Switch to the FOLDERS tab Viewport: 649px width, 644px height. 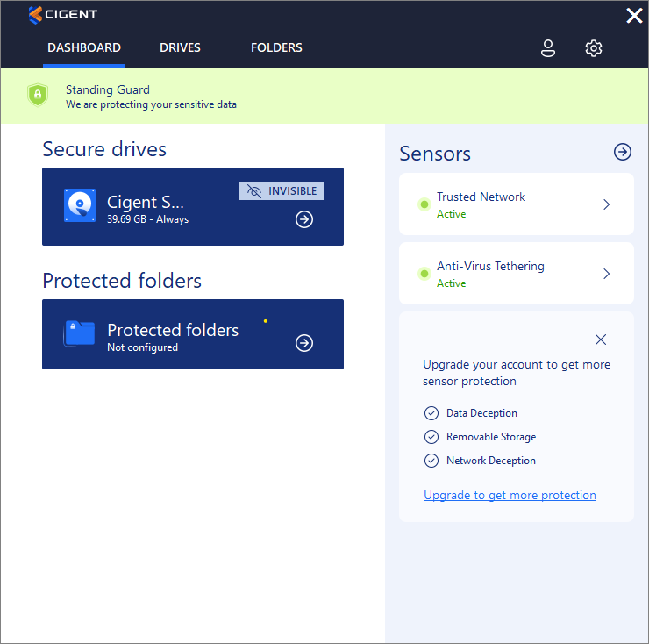point(276,47)
